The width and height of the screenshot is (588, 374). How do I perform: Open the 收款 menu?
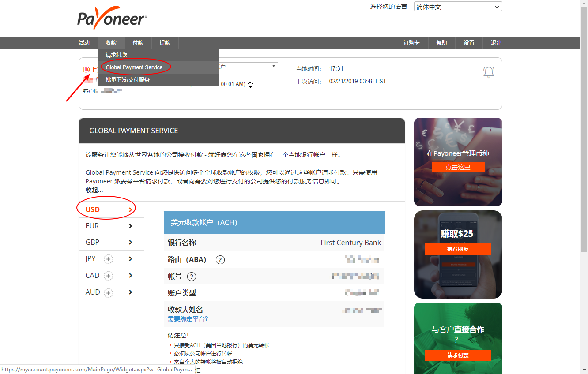(x=111, y=43)
